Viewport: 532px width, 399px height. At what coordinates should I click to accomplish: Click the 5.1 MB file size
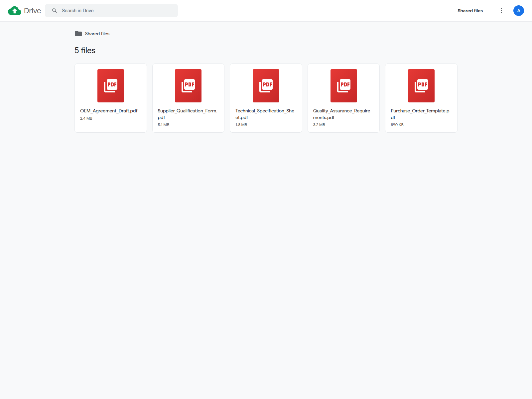[x=164, y=125]
